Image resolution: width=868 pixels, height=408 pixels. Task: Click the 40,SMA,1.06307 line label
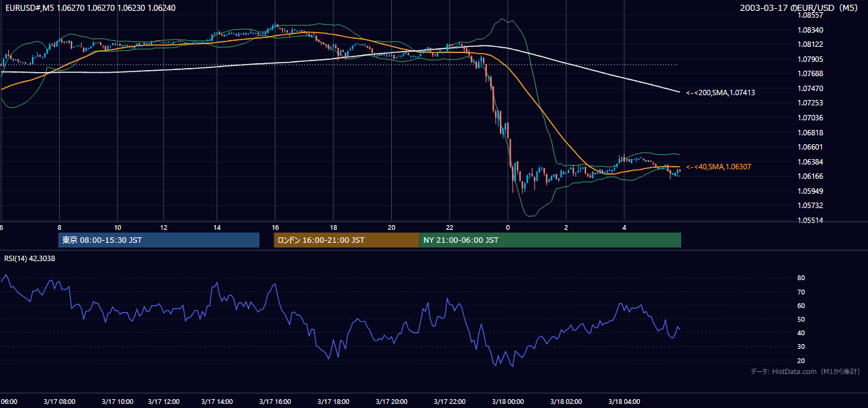pos(719,167)
